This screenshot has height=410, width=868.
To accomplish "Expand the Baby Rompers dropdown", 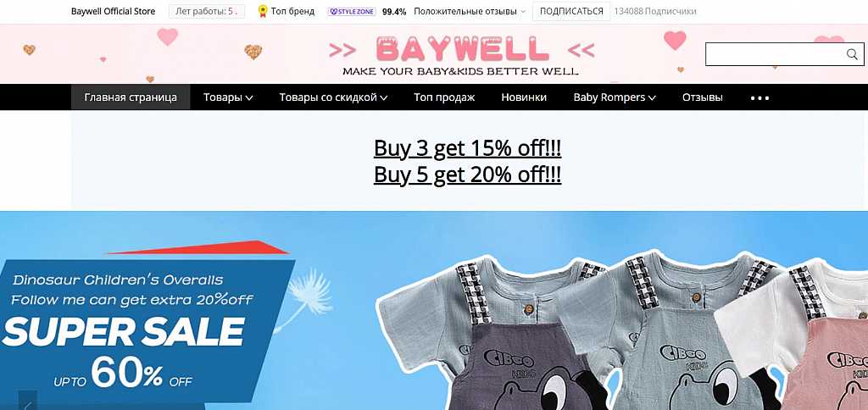I will coord(615,97).
